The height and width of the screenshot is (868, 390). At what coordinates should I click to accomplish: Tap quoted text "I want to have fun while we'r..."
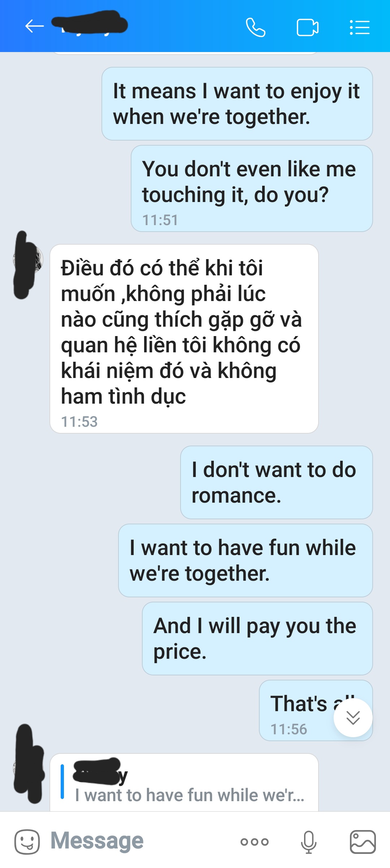pyautogui.click(x=190, y=795)
